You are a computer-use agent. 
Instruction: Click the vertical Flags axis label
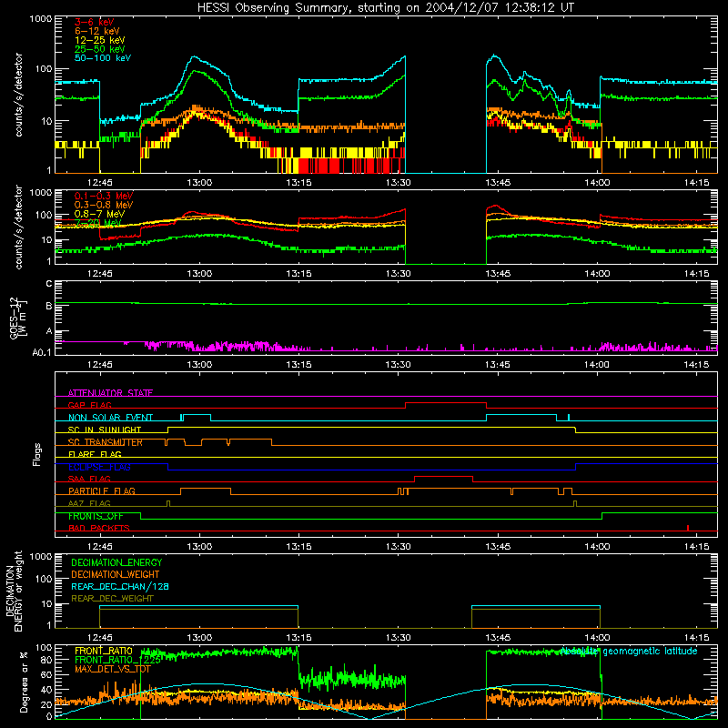[37, 454]
